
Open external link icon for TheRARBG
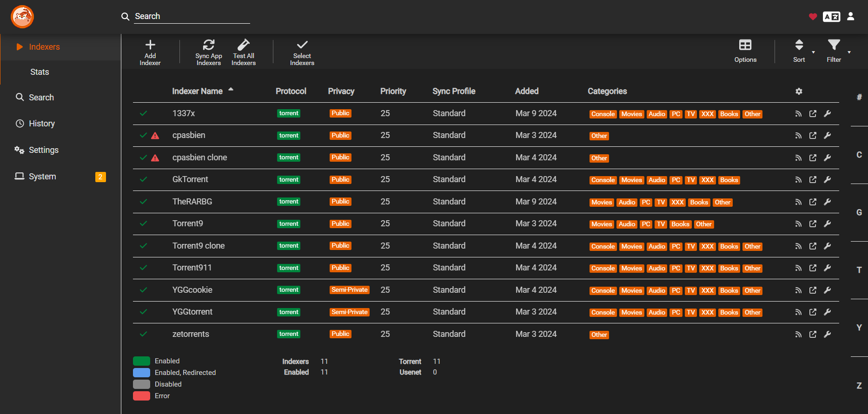(813, 202)
